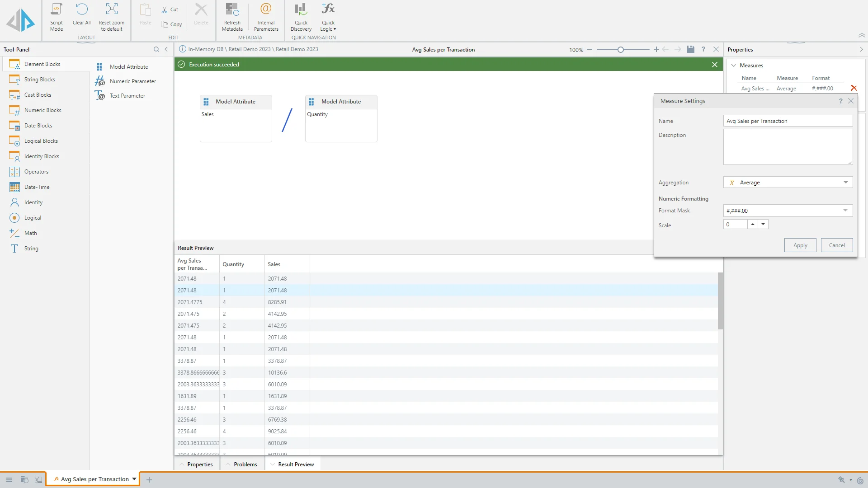The height and width of the screenshot is (488, 868).
Task: Click the save disk icon
Action: (690, 49)
